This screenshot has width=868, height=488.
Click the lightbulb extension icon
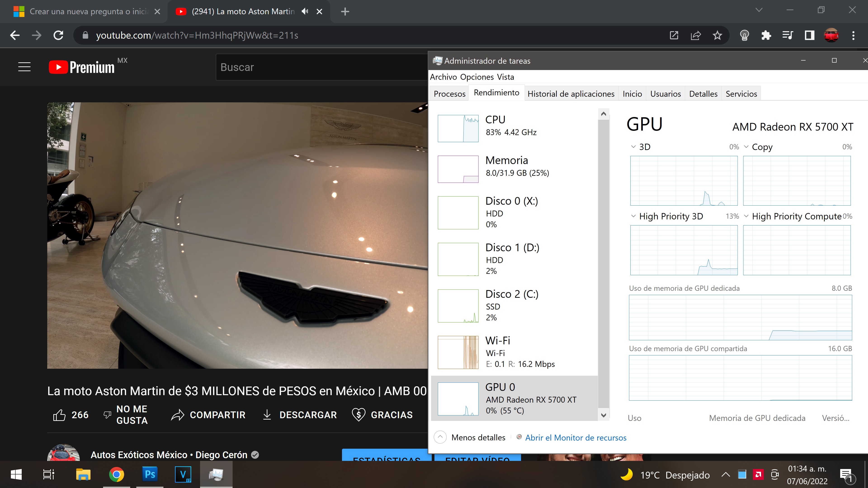click(744, 35)
